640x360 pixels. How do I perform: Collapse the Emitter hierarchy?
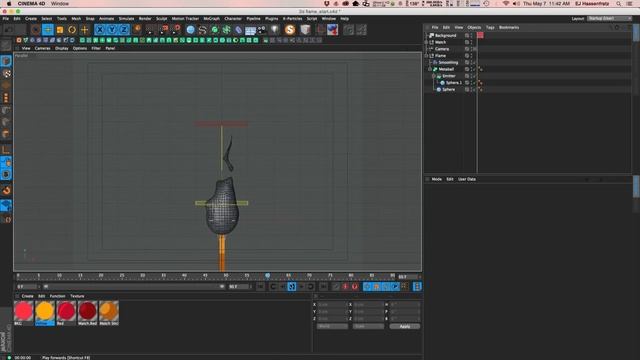433,76
